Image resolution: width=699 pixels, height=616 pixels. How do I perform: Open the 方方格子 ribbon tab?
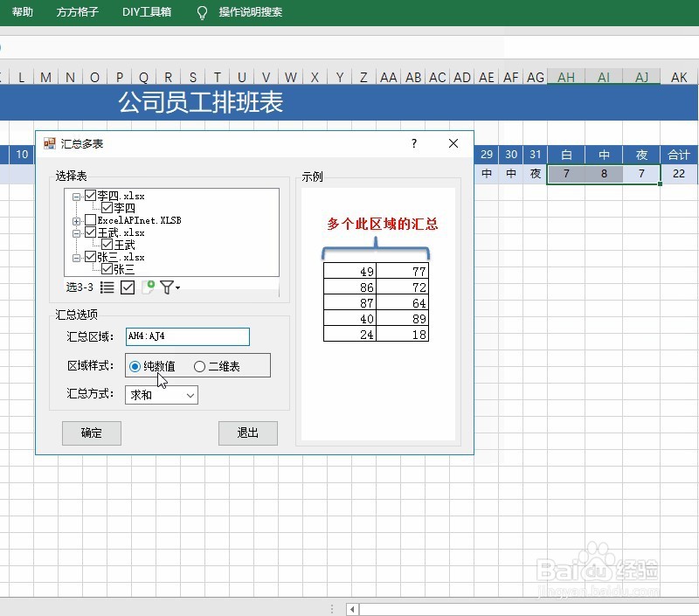77,12
